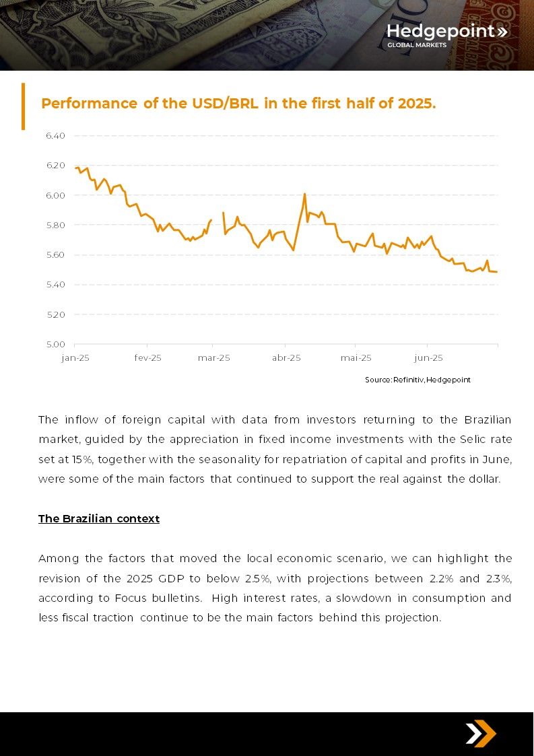The width and height of the screenshot is (534, 756).
Task: Click the paragraph about 2025 GDP revision
Action: pyautogui.click(x=275, y=588)
